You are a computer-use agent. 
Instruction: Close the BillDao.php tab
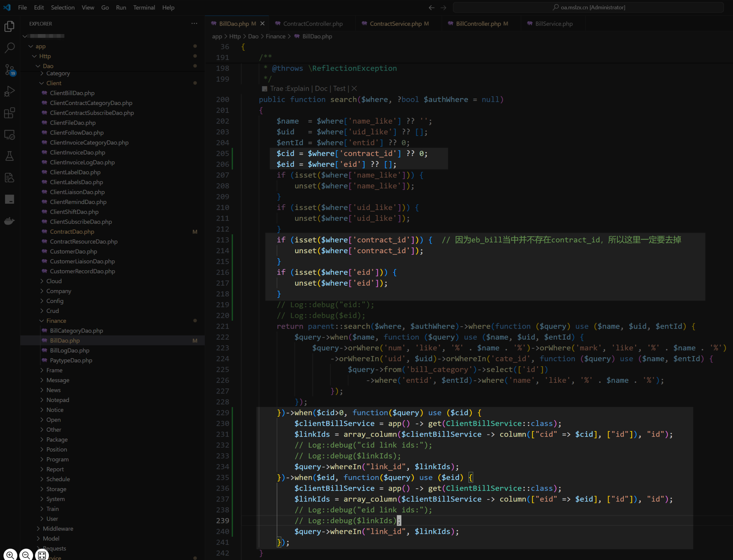pos(263,23)
